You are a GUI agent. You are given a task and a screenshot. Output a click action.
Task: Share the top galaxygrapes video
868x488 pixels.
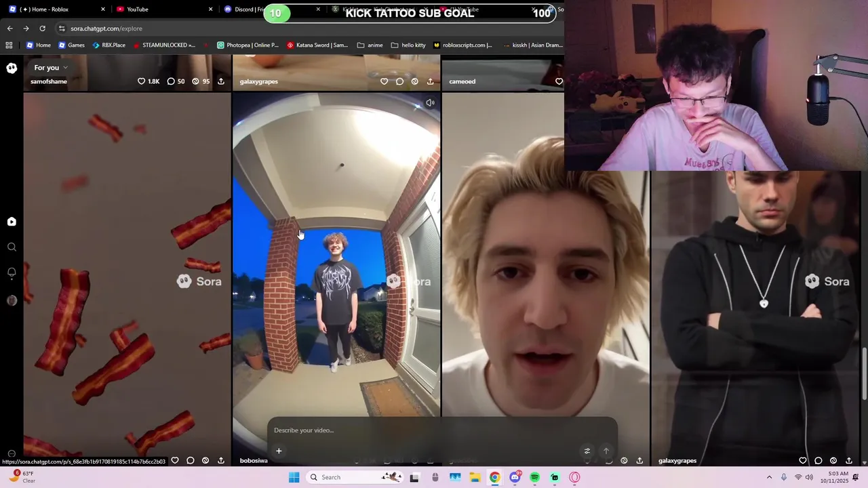coord(430,81)
